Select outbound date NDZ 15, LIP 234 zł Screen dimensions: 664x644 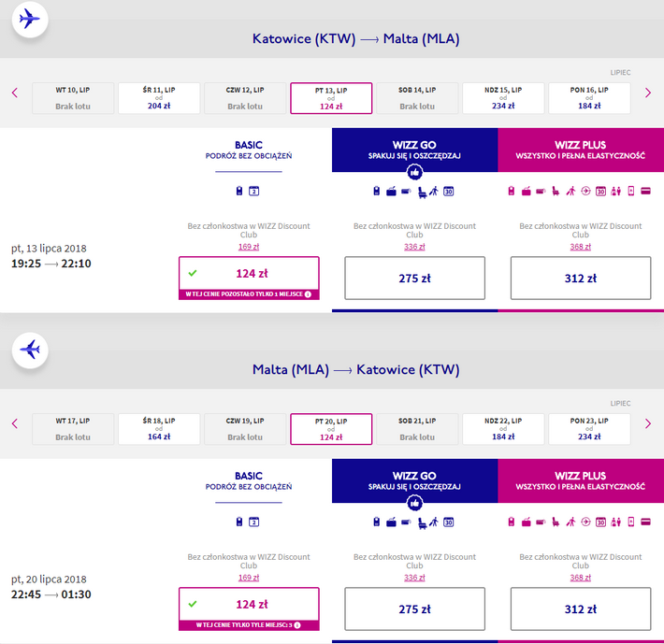[x=503, y=98]
